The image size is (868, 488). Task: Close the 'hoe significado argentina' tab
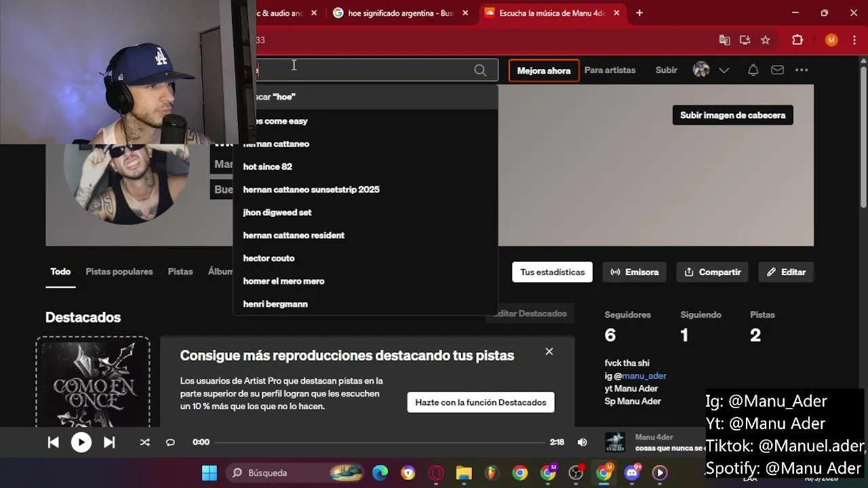click(x=465, y=13)
